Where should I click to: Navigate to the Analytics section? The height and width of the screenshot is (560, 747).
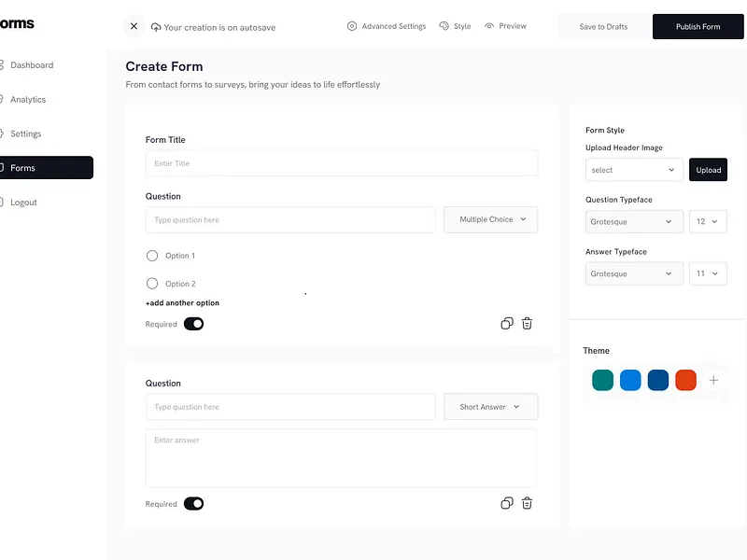tap(28, 99)
